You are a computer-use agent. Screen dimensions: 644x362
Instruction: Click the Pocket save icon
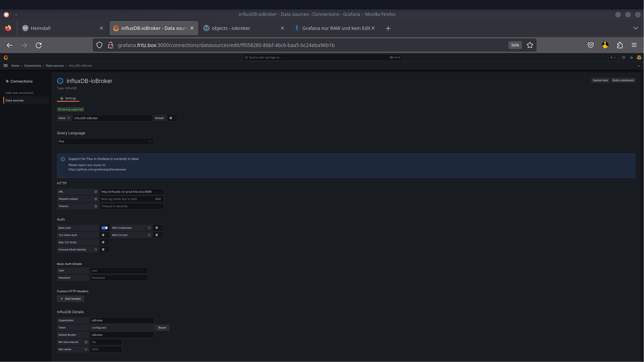[590, 45]
